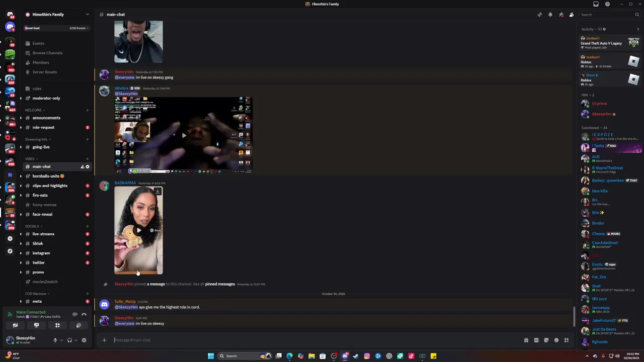Collapse the Streaming Info category
The width and height of the screenshot is (644, 362).
click(38, 139)
